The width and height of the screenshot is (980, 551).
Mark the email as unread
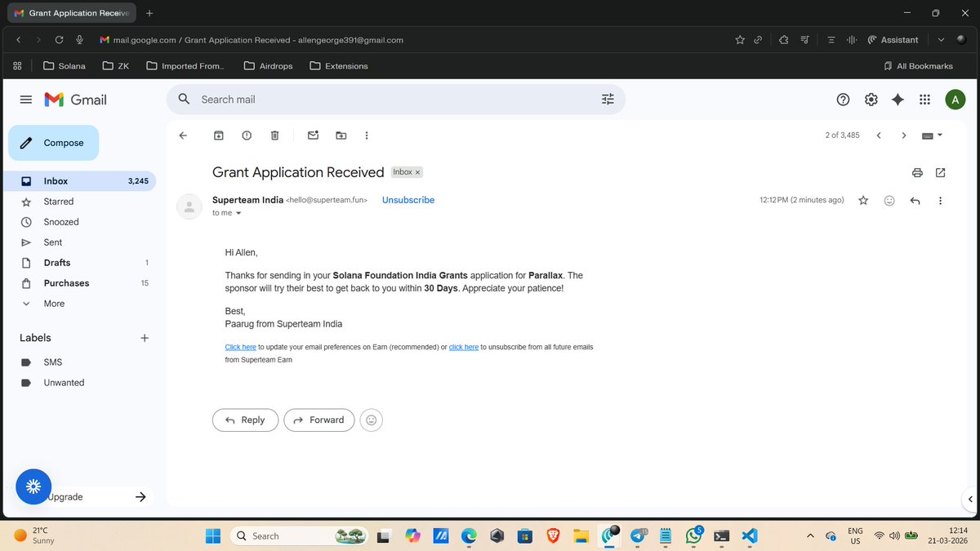tap(313, 136)
